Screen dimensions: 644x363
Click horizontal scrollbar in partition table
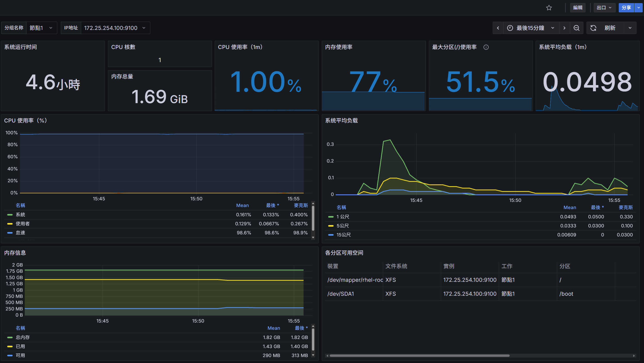(419, 356)
